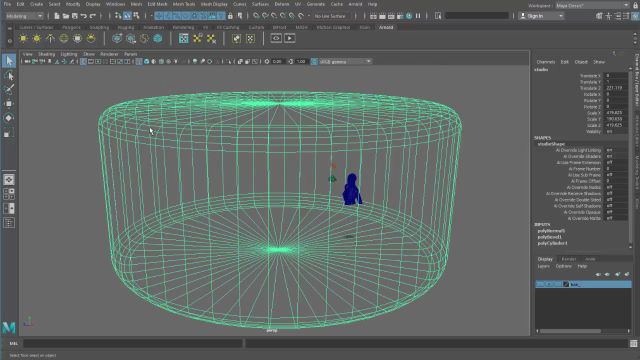Toggle the lock selection padlock icon
The image size is (640, 360).
230,16
